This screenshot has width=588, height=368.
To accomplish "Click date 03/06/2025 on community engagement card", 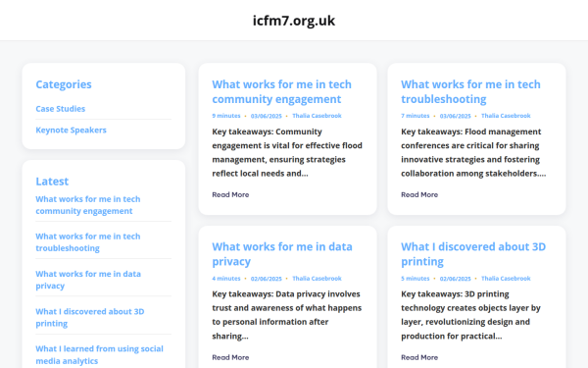I will tap(266, 116).
